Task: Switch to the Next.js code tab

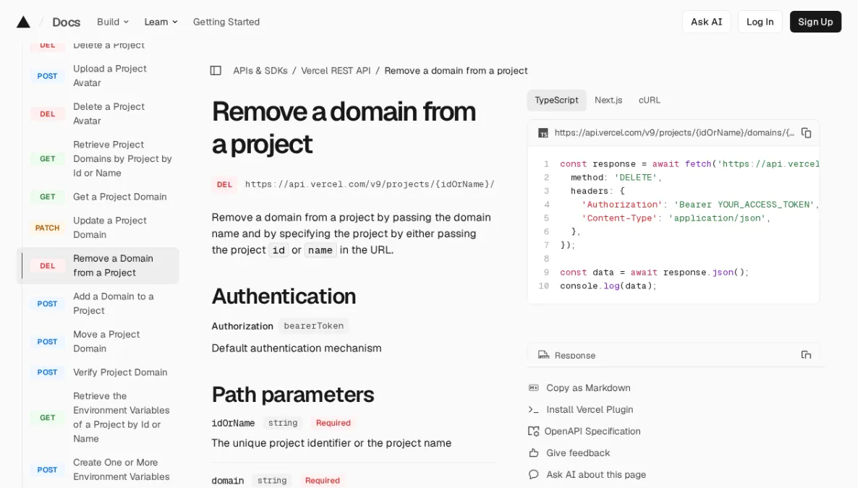Action: (608, 100)
